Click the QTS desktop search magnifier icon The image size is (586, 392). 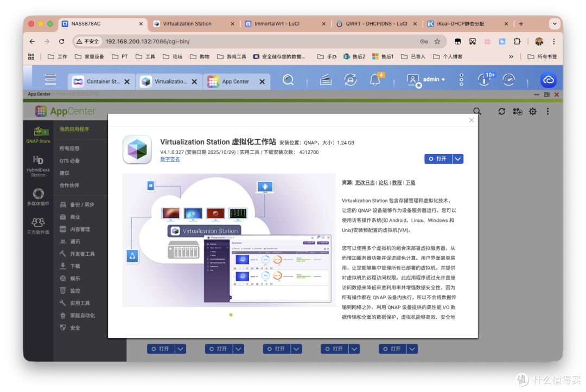(288, 80)
